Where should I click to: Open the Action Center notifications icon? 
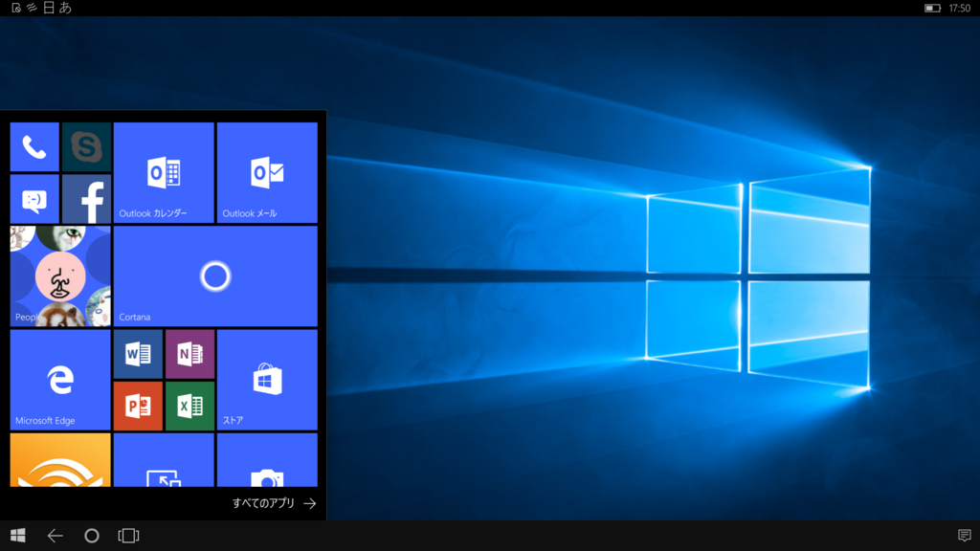click(965, 536)
